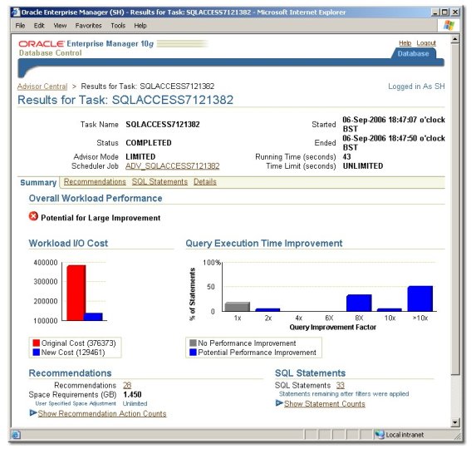Screen dimensions: 476x449
Task: Click Show Statement Counts link
Action: pos(325,404)
